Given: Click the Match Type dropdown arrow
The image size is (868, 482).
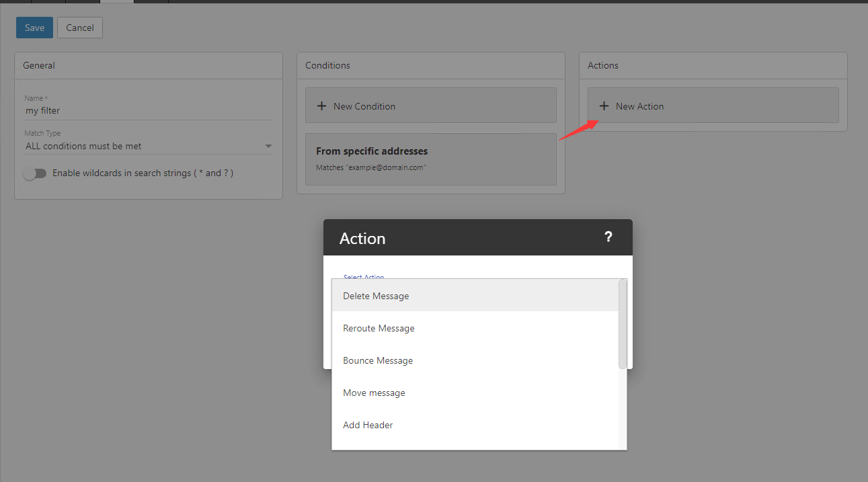Looking at the screenshot, I should 268,145.
